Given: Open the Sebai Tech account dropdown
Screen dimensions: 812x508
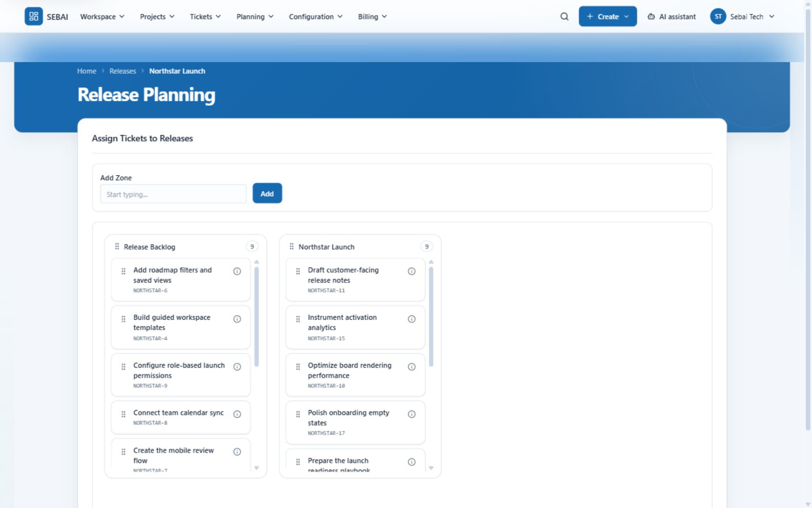Looking at the screenshot, I should pyautogui.click(x=742, y=16).
